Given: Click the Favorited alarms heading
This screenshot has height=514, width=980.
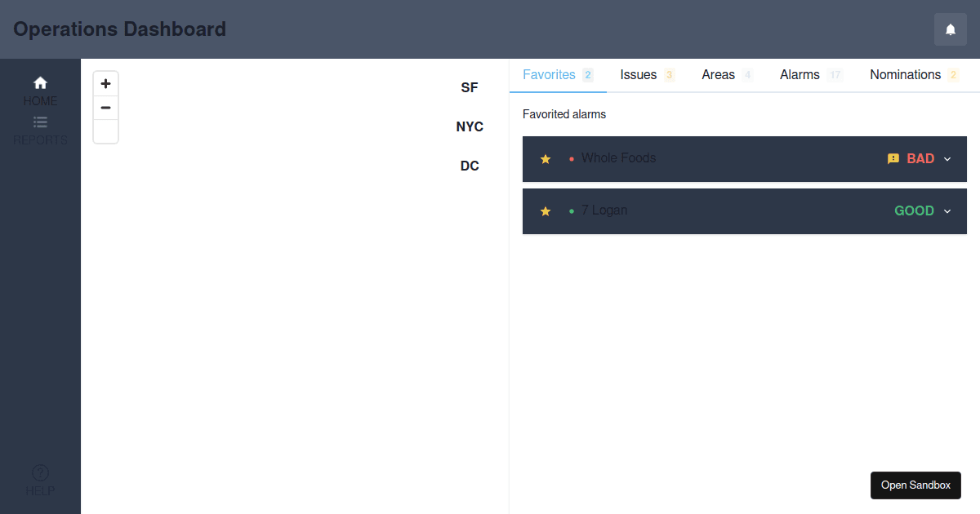Looking at the screenshot, I should tap(564, 114).
